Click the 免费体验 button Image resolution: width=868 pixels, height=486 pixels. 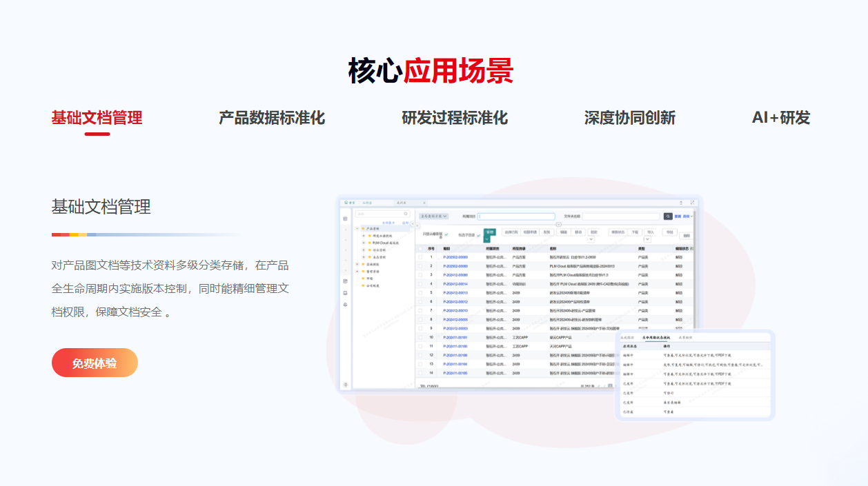(x=95, y=362)
